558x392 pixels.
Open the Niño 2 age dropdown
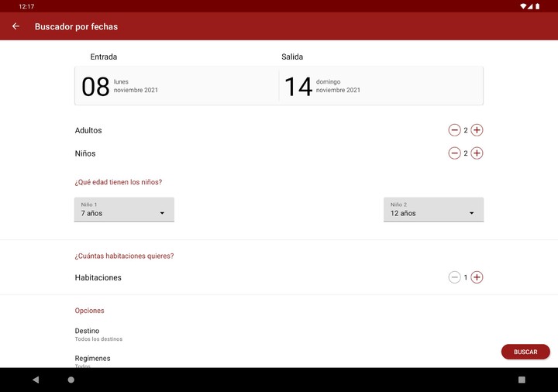(x=433, y=209)
